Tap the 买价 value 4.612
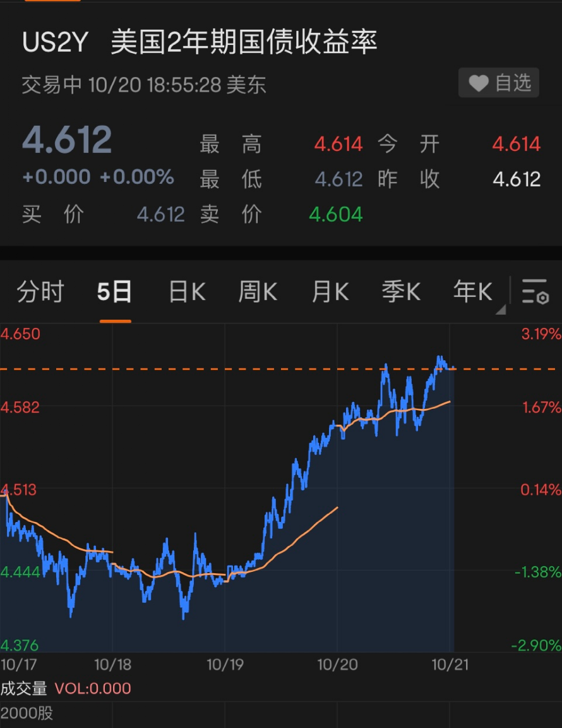Viewport: 562px width, 728px height. (x=161, y=214)
